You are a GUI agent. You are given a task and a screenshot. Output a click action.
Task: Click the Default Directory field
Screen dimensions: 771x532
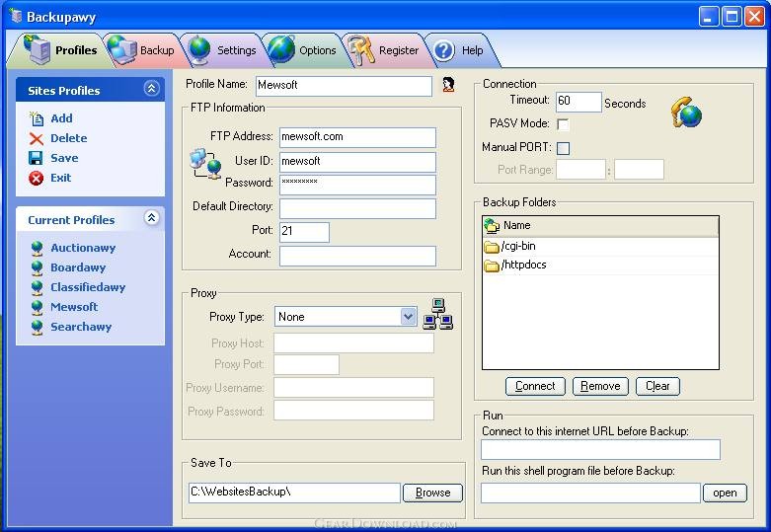click(357, 208)
